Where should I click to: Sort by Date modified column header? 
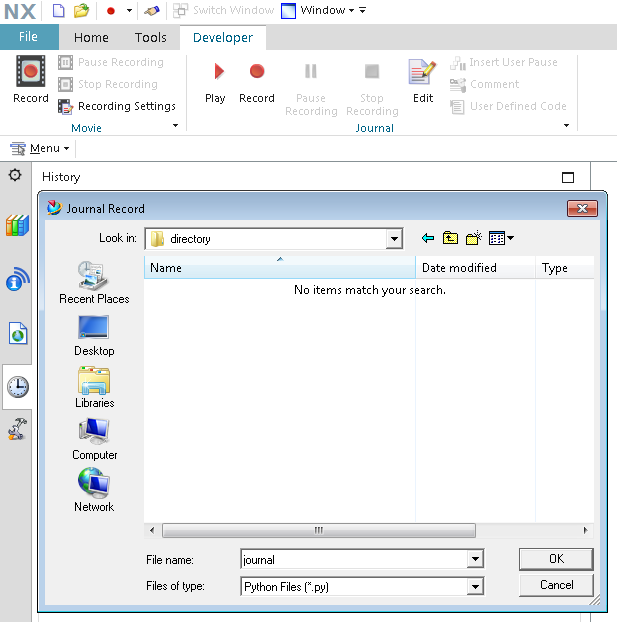coord(475,268)
